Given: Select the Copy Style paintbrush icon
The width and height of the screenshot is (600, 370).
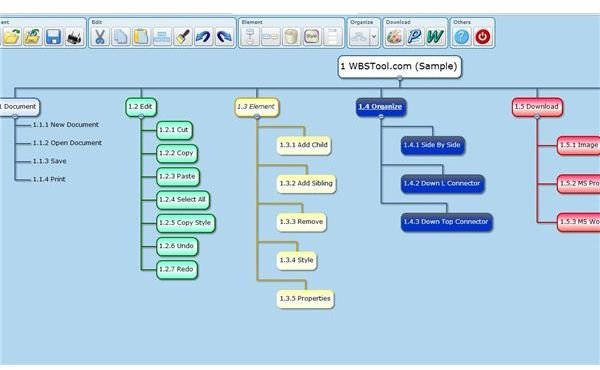Looking at the screenshot, I should (183, 37).
